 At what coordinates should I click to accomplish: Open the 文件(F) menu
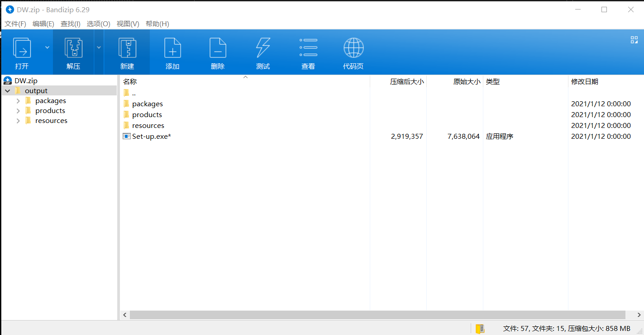coord(15,24)
